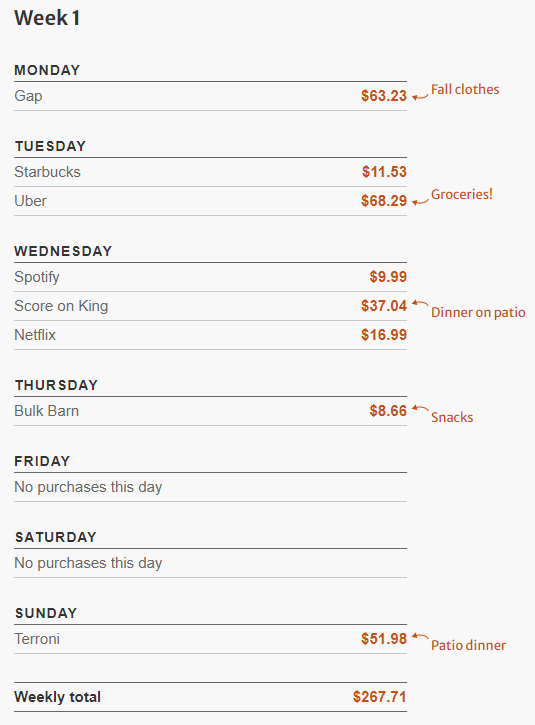Select the Starbucks entry

coord(210,172)
